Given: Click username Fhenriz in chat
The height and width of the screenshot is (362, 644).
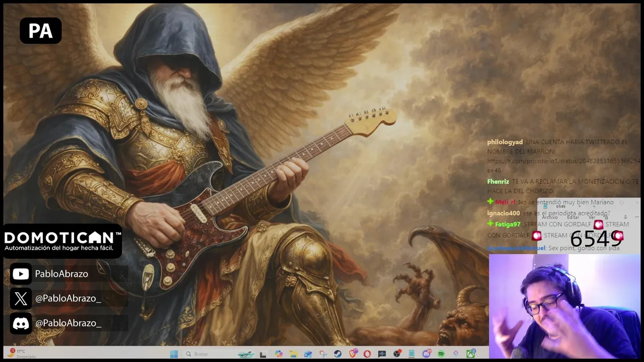Looking at the screenshot, I should 498,182.
